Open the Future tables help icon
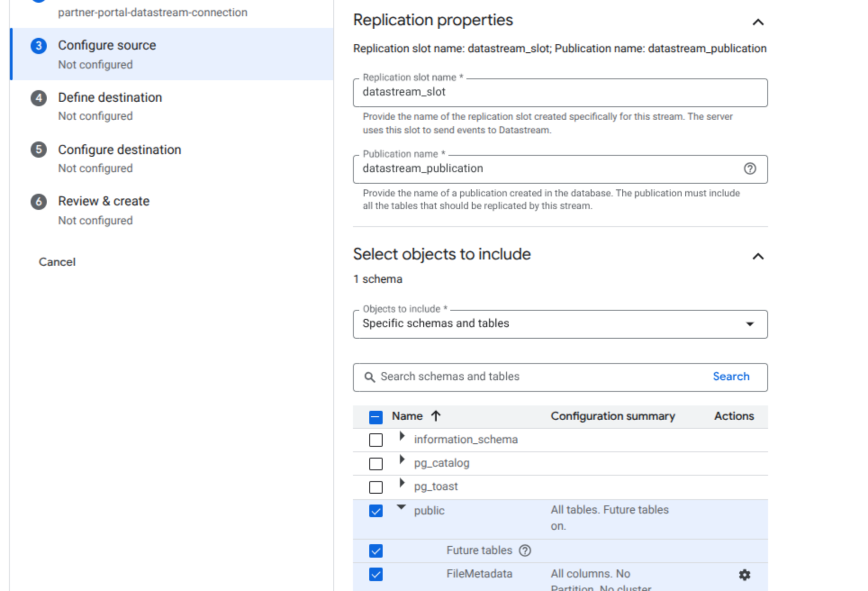 [525, 550]
